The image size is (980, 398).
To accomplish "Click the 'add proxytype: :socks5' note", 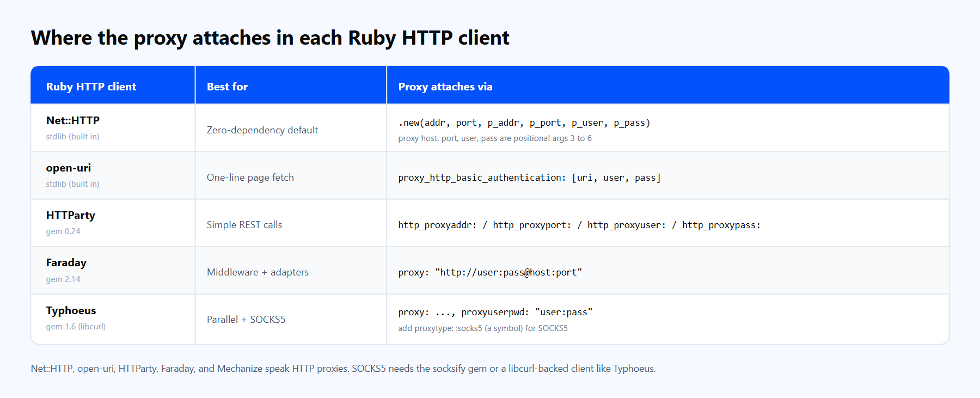I will click(x=483, y=328).
